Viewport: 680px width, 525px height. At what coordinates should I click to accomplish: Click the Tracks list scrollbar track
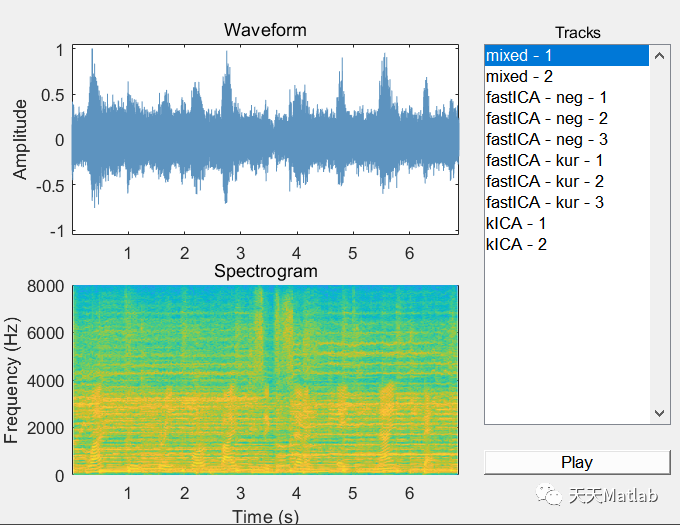pos(660,234)
